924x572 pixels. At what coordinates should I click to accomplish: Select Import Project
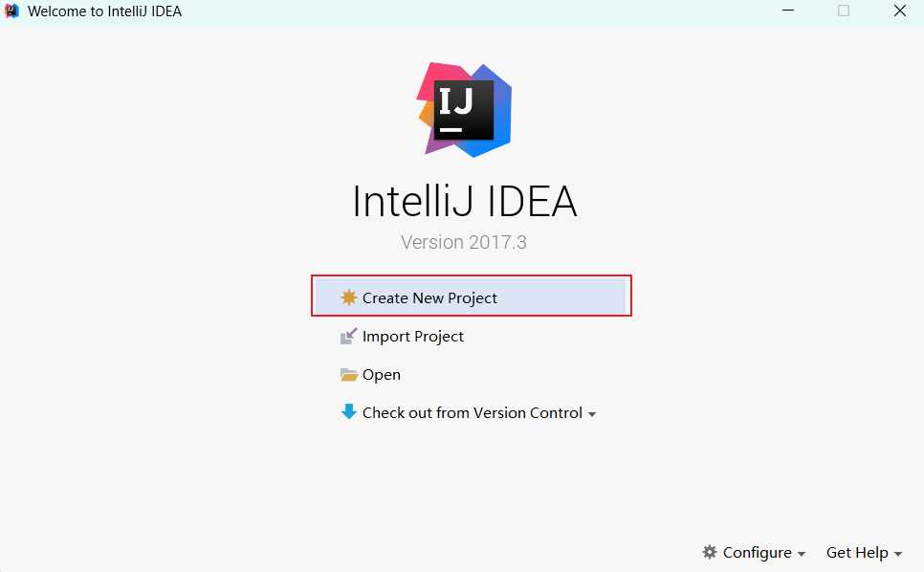coord(413,336)
